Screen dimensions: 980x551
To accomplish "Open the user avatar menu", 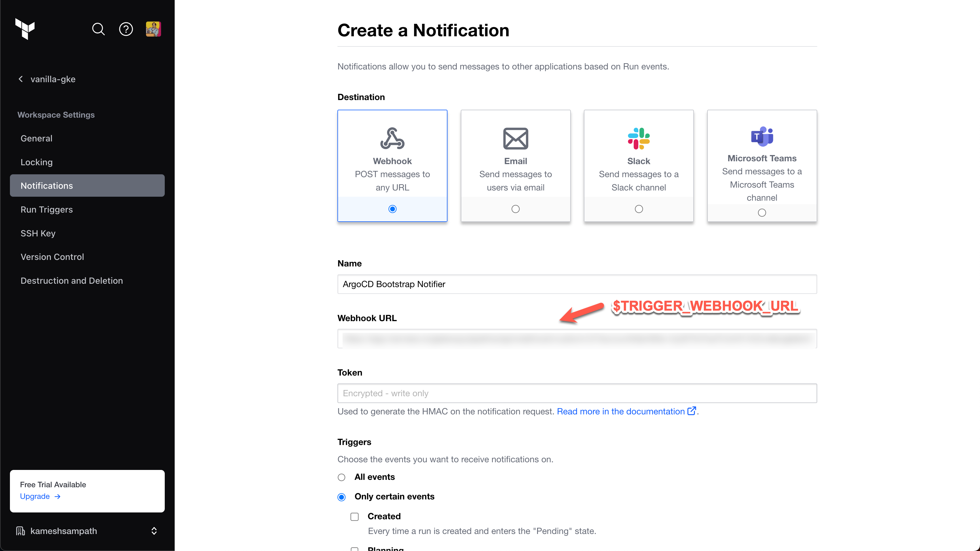I will click(153, 29).
